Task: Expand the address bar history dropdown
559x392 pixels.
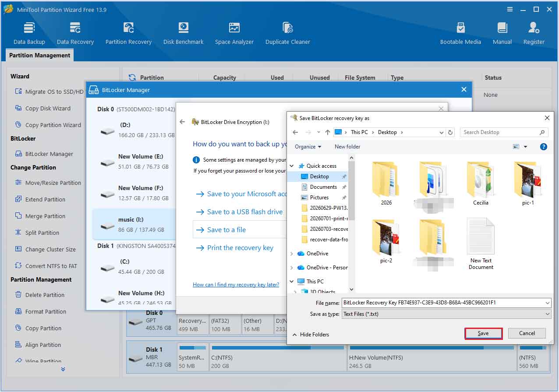Action: (x=441, y=132)
